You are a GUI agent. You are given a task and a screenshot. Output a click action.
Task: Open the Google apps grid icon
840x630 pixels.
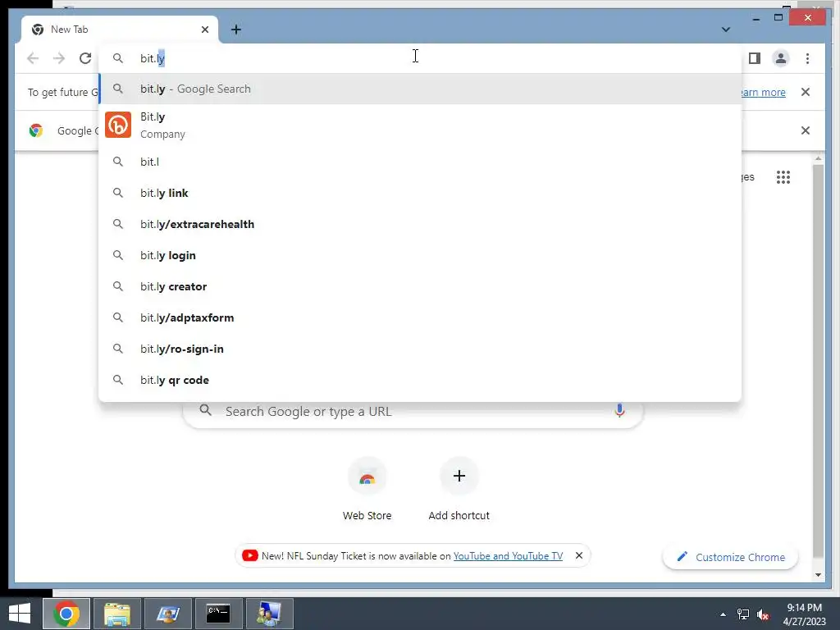click(783, 177)
